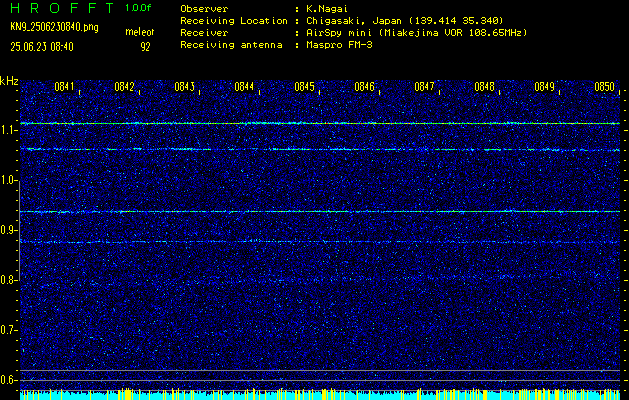The height and width of the screenshot is (400, 629).
Task: Click the 1.1 frequency axis label
Action: pyautogui.click(x=7, y=130)
